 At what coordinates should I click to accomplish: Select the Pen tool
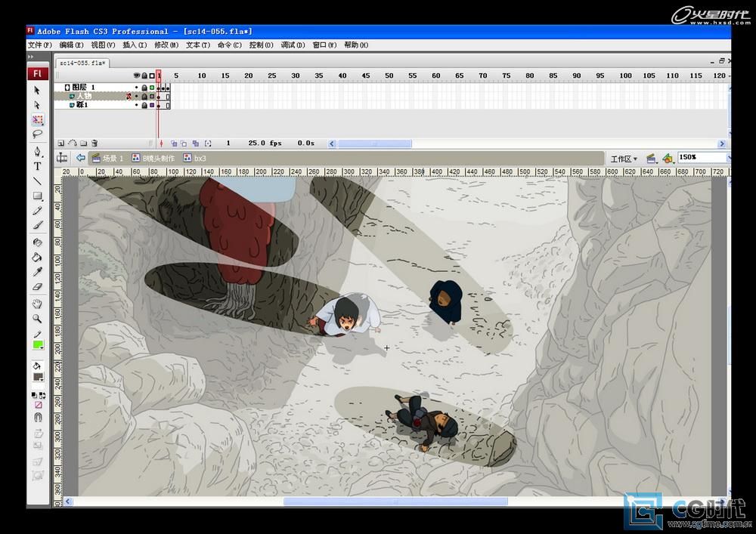(37, 152)
